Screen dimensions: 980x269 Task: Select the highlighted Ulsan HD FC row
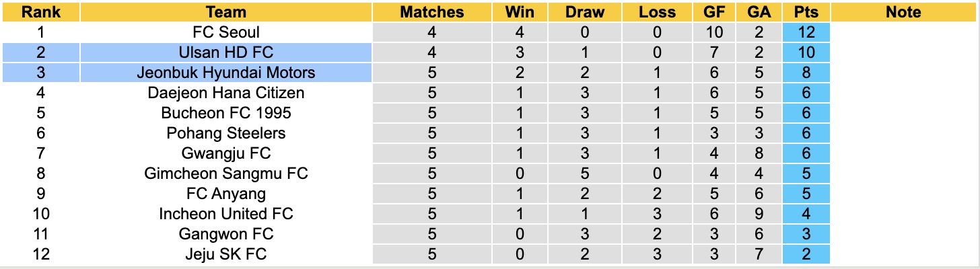[x=226, y=52]
